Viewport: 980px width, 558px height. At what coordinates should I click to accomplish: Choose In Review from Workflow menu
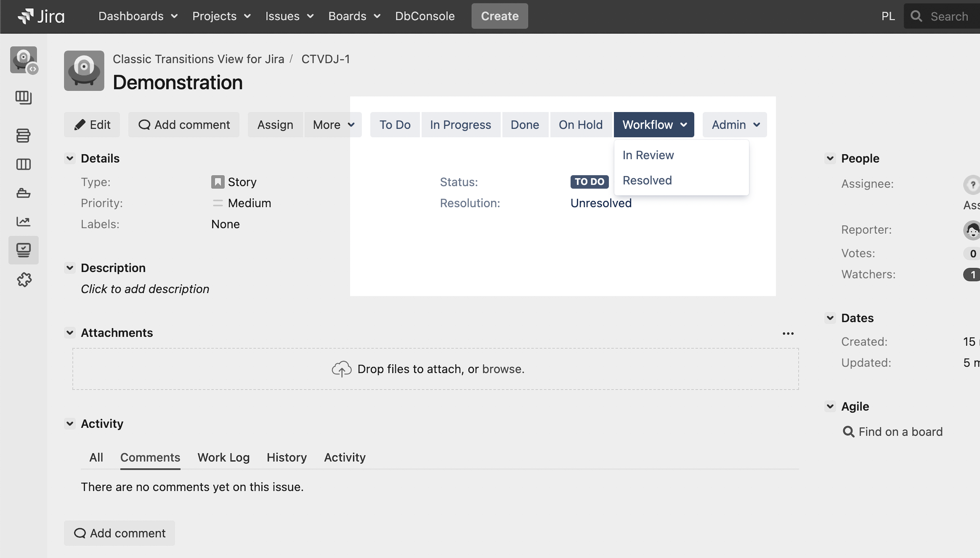coord(648,155)
